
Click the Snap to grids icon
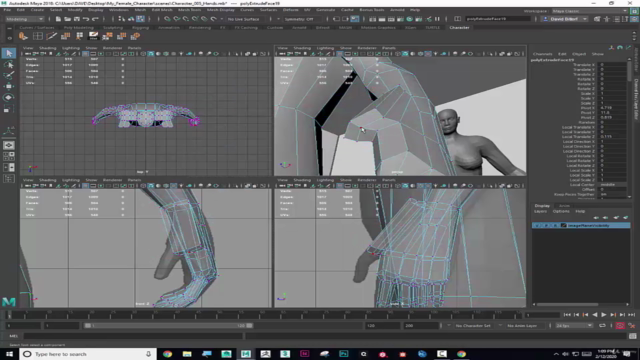coord(167,19)
